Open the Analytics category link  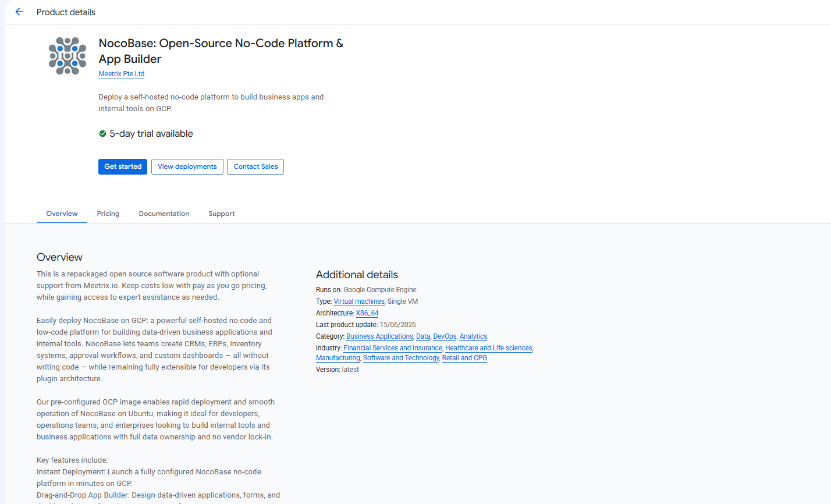(x=473, y=336)
